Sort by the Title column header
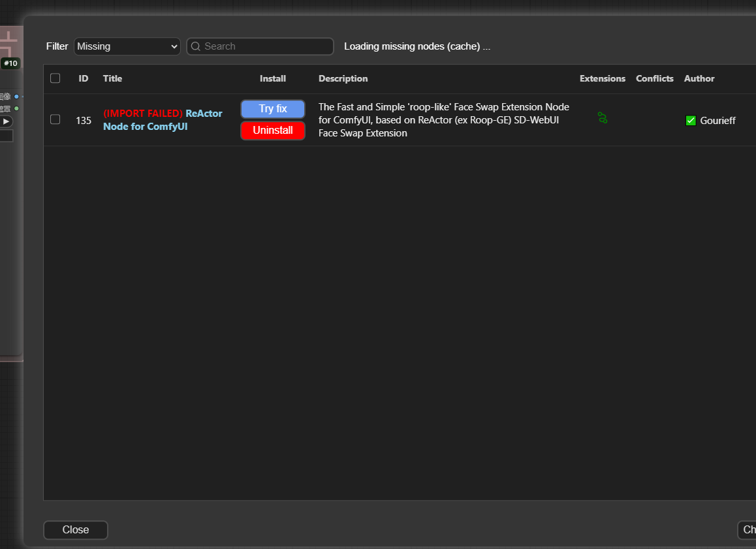756x549 pixels. (x=112, y=78)
